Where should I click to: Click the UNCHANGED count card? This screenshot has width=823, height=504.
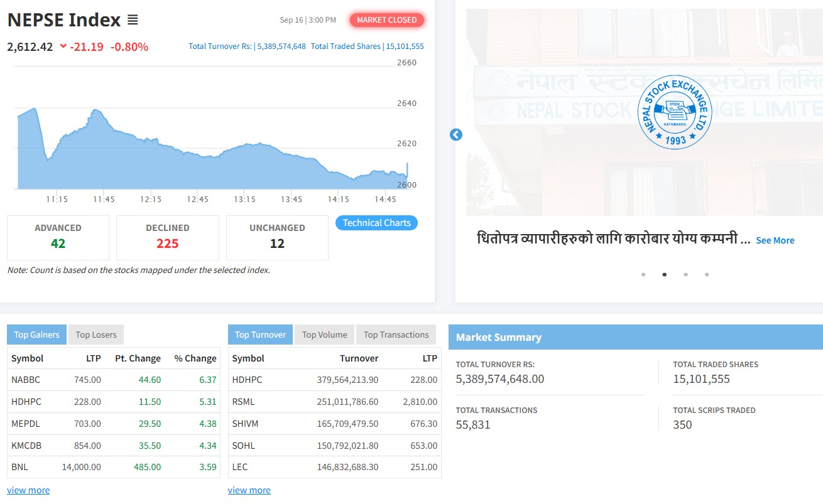277,237
